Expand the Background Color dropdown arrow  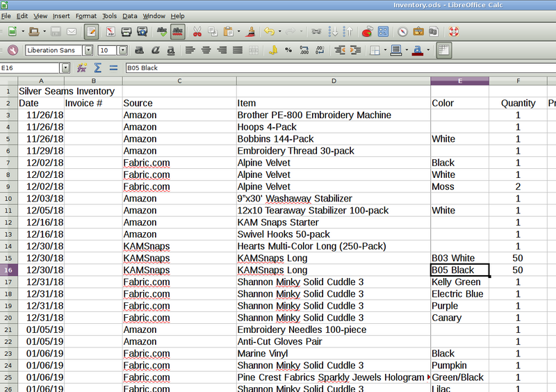pyautogui.click(x=407, y=50)
